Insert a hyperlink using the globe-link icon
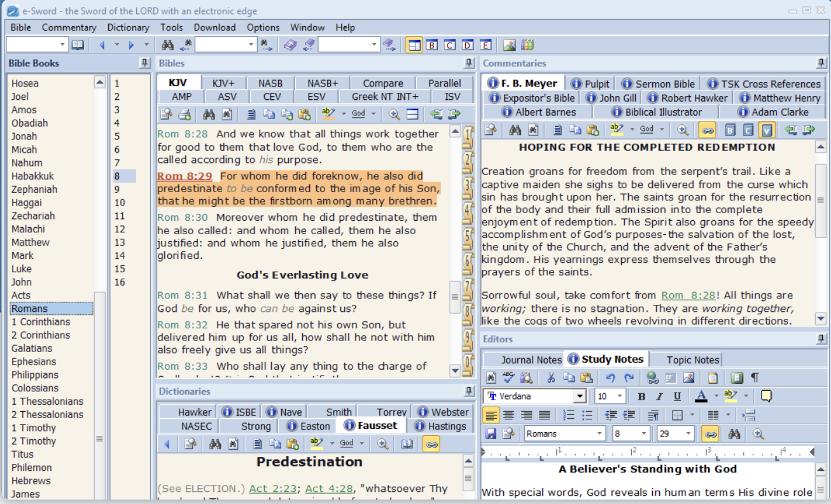This screenshot has width=831, height=504. 652,378
